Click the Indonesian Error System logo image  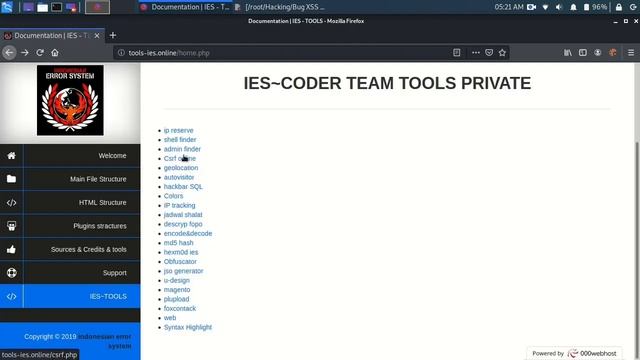(70, 100)
